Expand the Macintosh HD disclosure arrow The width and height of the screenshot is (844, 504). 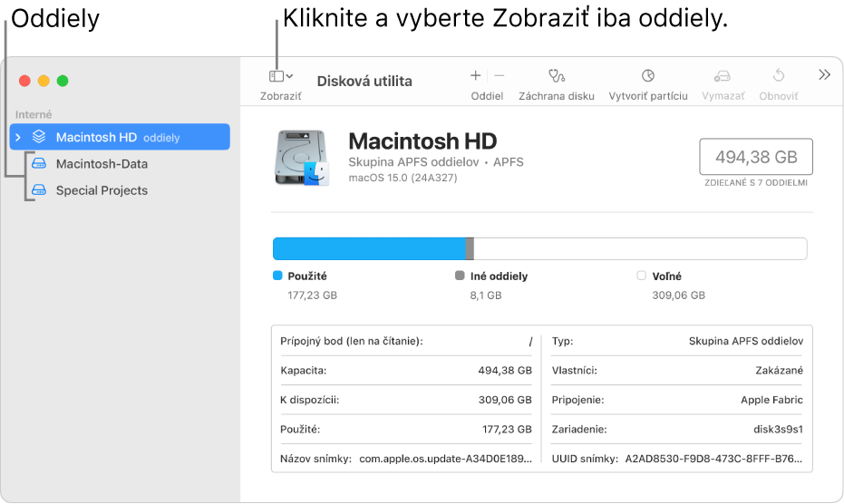click(18, 137)
